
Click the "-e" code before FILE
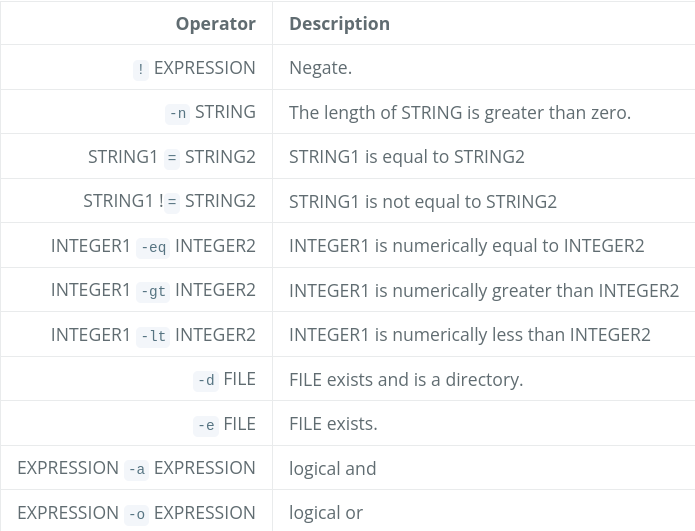[206, 426]
